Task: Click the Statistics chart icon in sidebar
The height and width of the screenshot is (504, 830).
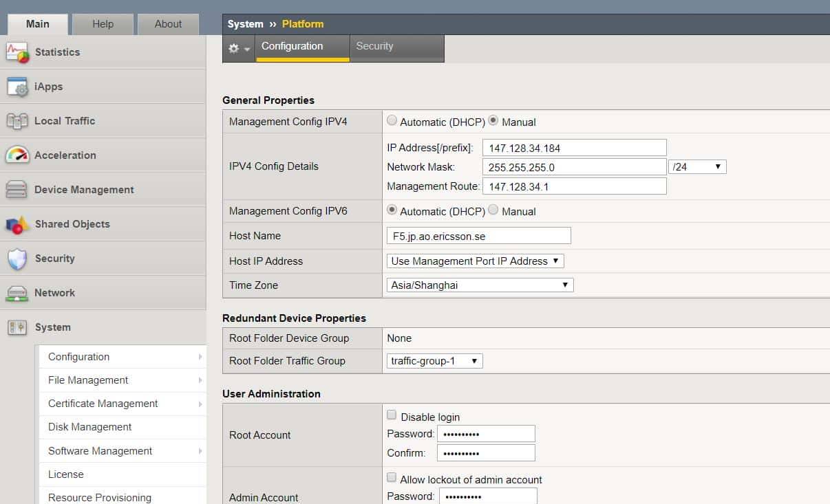Action: pyautogui.click(x=17, y=52)
